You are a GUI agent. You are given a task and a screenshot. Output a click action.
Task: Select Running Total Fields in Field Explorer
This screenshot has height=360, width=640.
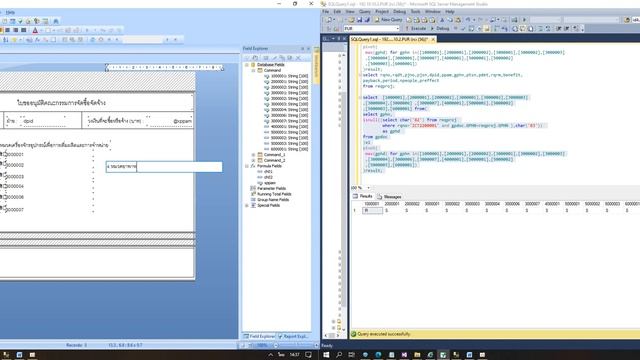(271, 194)
